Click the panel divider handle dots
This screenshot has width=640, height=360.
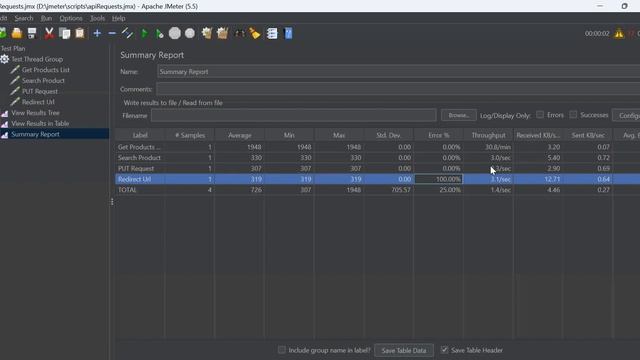click(112, 202)
